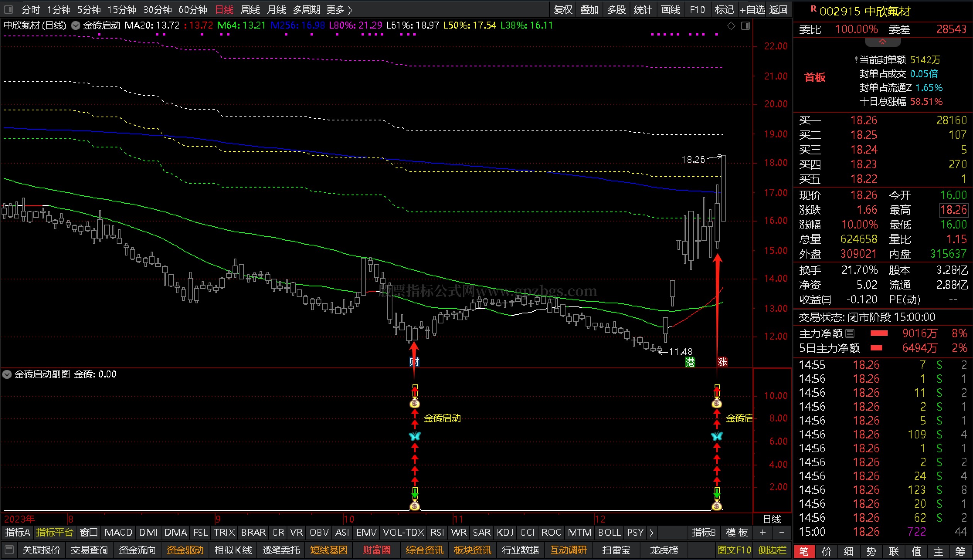The width and height of the screenshot is (973, 560).
Task: Open 关联报价 related quotes
Action: (41, 550)
